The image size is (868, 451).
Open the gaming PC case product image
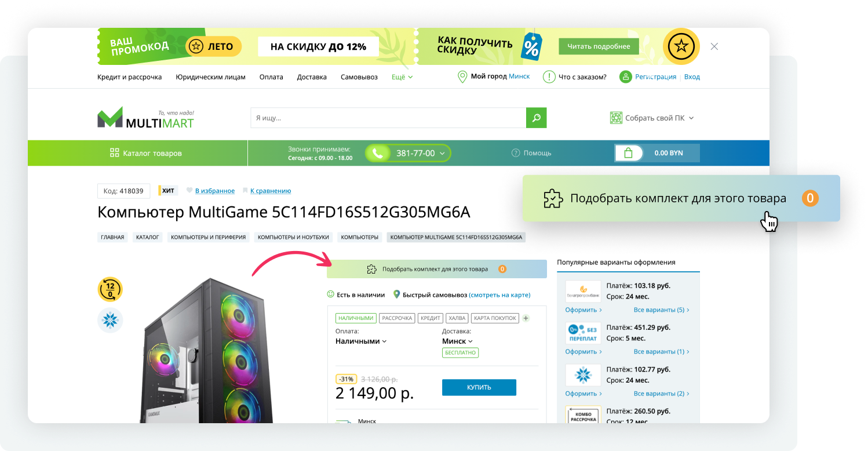[x=208, y=351]
